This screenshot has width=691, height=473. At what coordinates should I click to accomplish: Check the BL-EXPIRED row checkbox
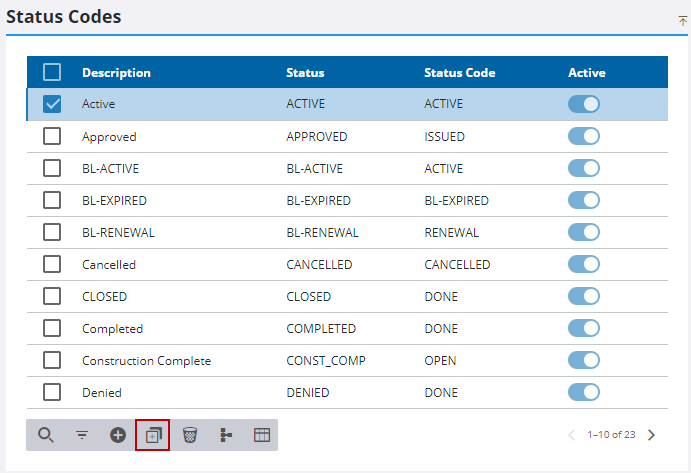tap(52, 200)
